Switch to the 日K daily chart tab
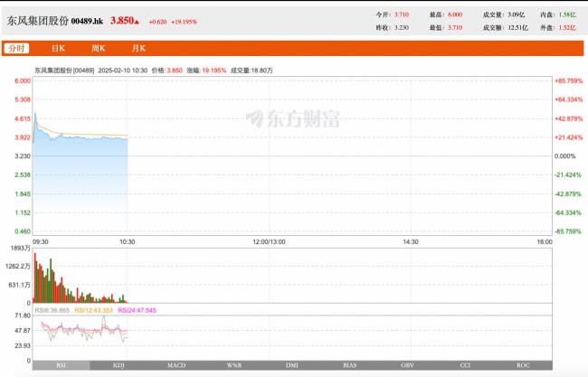588x377 pixels. [x=58, y=48]
